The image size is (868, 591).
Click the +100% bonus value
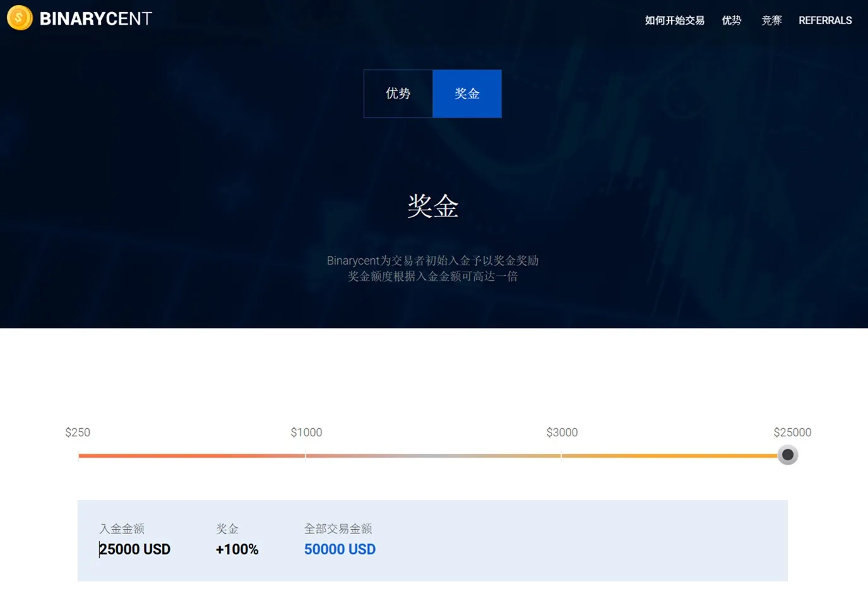click(x=237, y=549)
